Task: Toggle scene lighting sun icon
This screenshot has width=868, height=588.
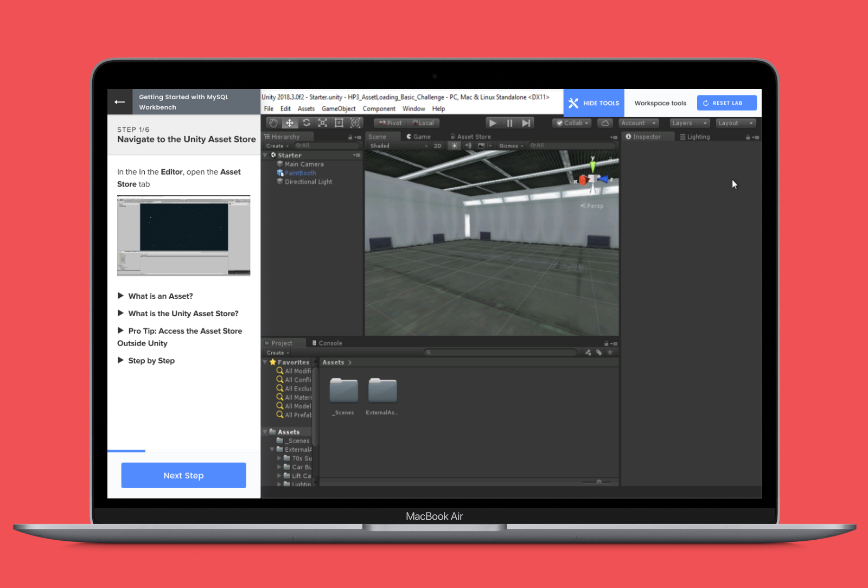Action: click(455, 146)
